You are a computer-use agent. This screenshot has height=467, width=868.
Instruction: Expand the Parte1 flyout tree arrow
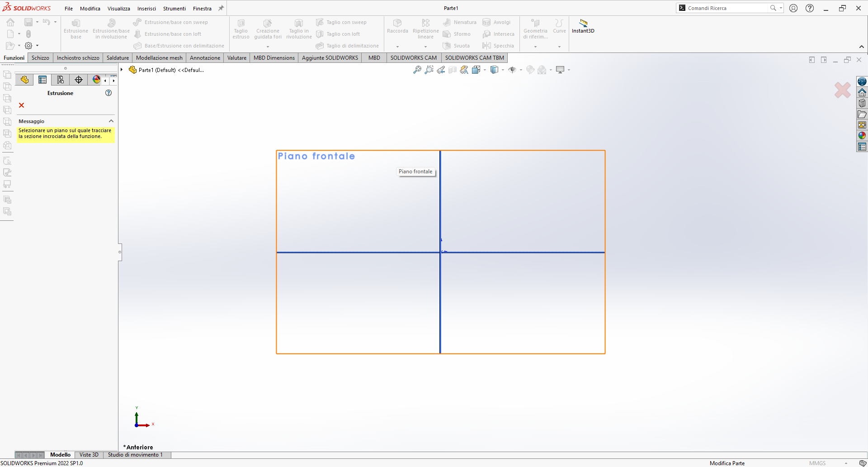coord(122,70)
